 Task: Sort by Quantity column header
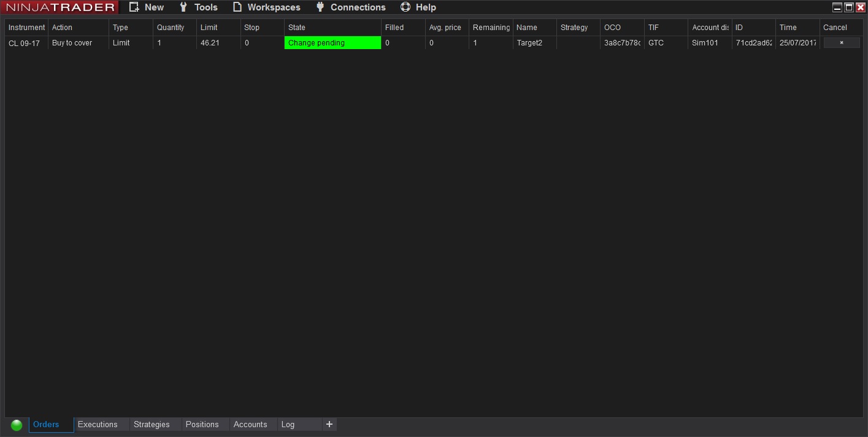175,28
